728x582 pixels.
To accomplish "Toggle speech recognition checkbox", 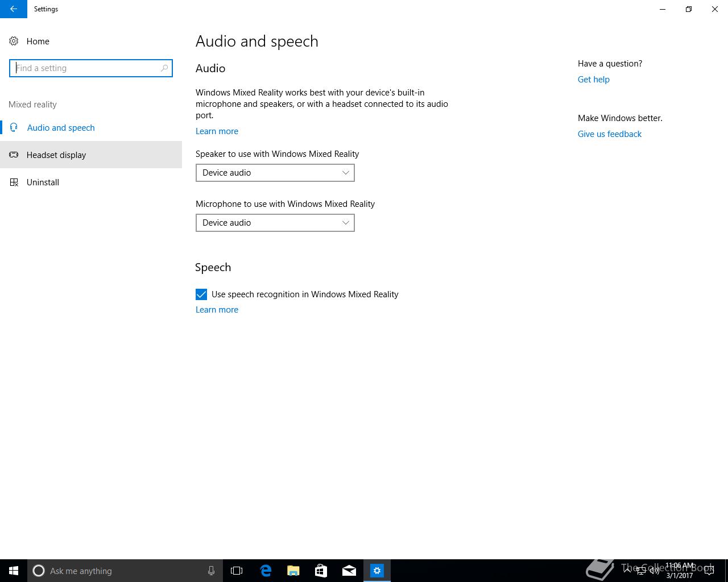I will [x=201, y=294].
